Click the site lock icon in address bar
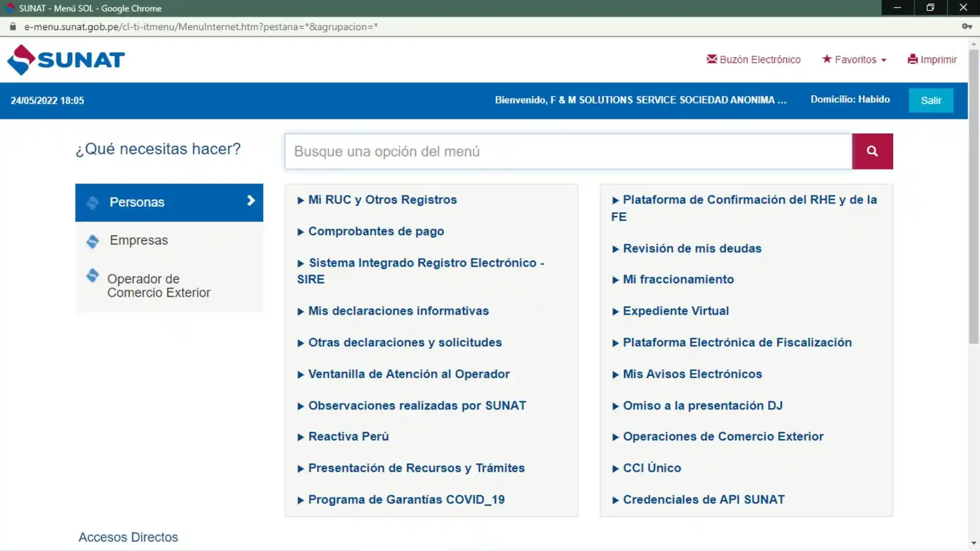Viewport: 980px width, 551px height. pos(13,27)
